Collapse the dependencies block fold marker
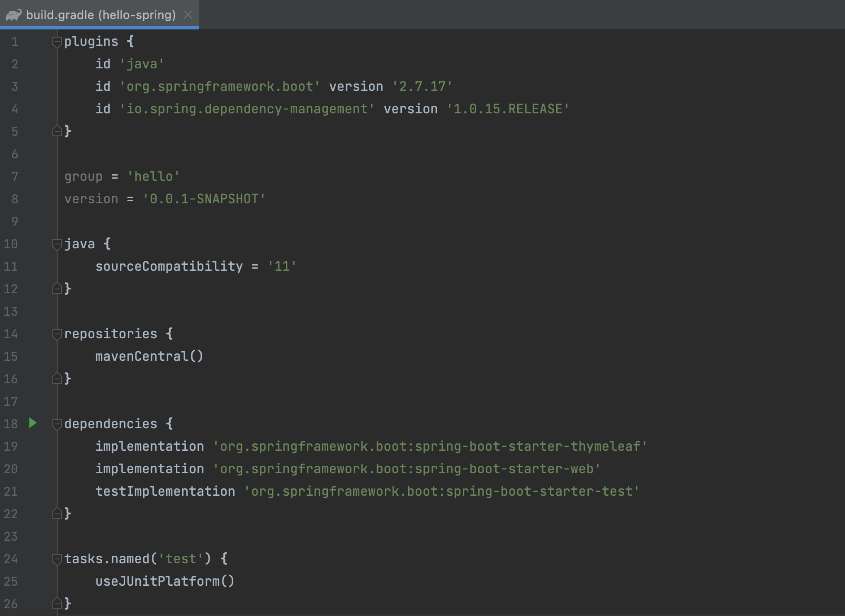 coord(57,424)
